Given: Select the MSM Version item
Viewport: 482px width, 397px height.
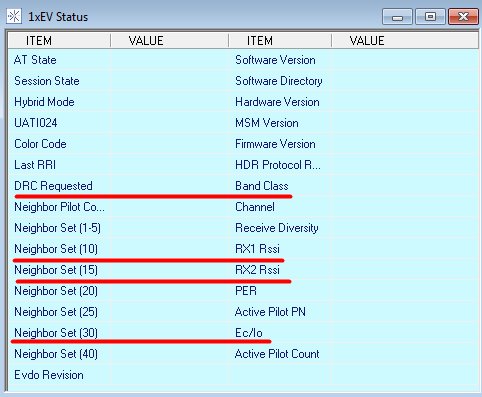Looking at the screenshot, I should pos(267,123).
